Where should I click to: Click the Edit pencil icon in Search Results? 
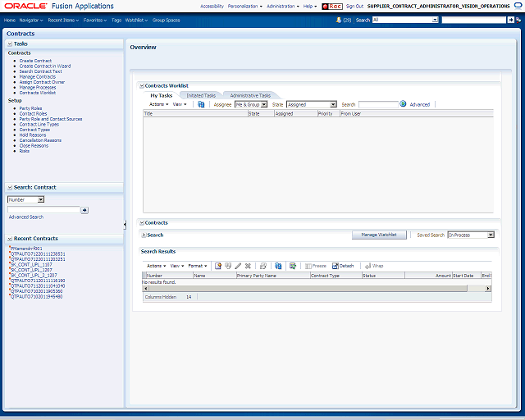click(x=238, y=266)
